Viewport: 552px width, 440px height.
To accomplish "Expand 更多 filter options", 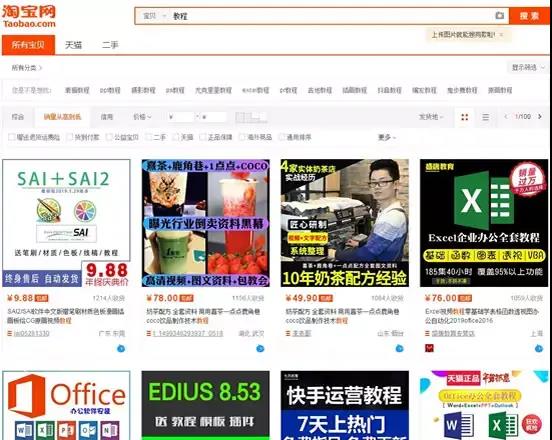I will click(x=387, y=137).
